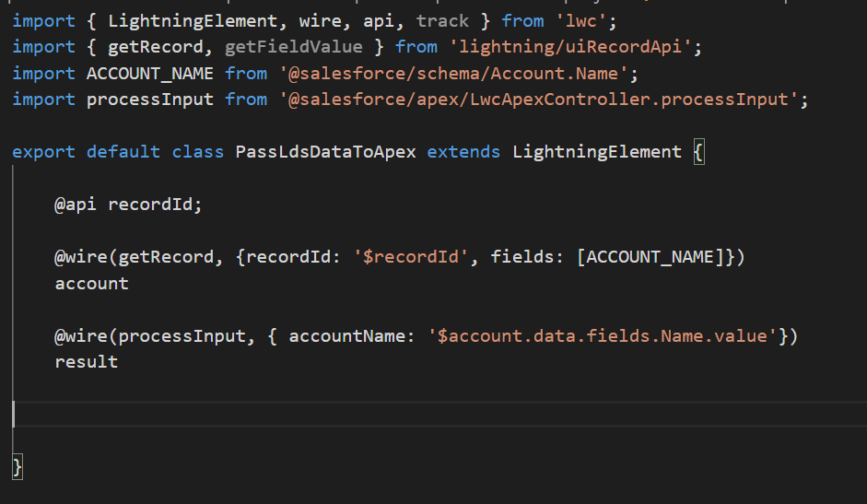Click the @api decorator before recordId
The width and height of the screenshot is (867, 504).
coord(76,205)
